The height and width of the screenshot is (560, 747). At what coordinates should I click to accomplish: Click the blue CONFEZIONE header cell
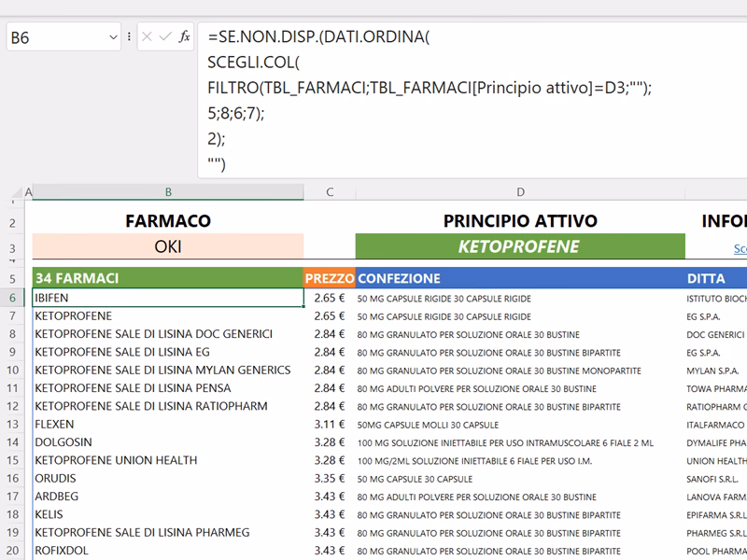(x=520, y=278)
